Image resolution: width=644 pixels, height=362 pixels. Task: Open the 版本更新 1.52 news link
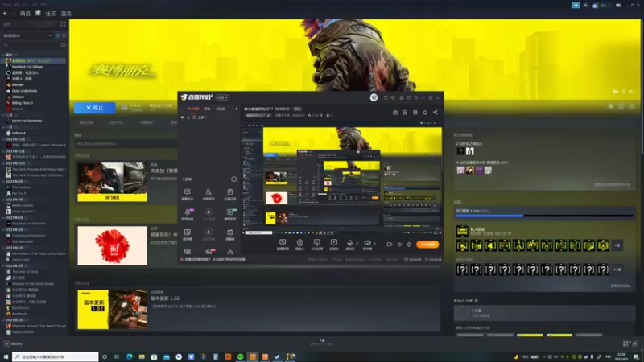[165, 298]
